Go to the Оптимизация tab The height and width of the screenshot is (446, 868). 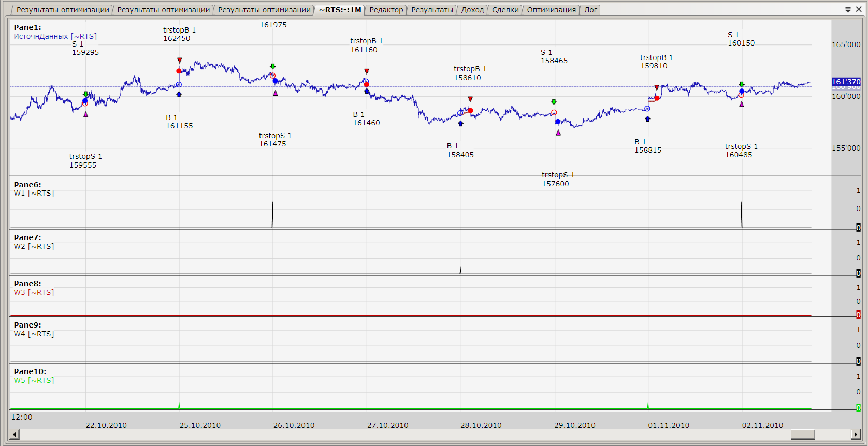(x=551, y=10)
